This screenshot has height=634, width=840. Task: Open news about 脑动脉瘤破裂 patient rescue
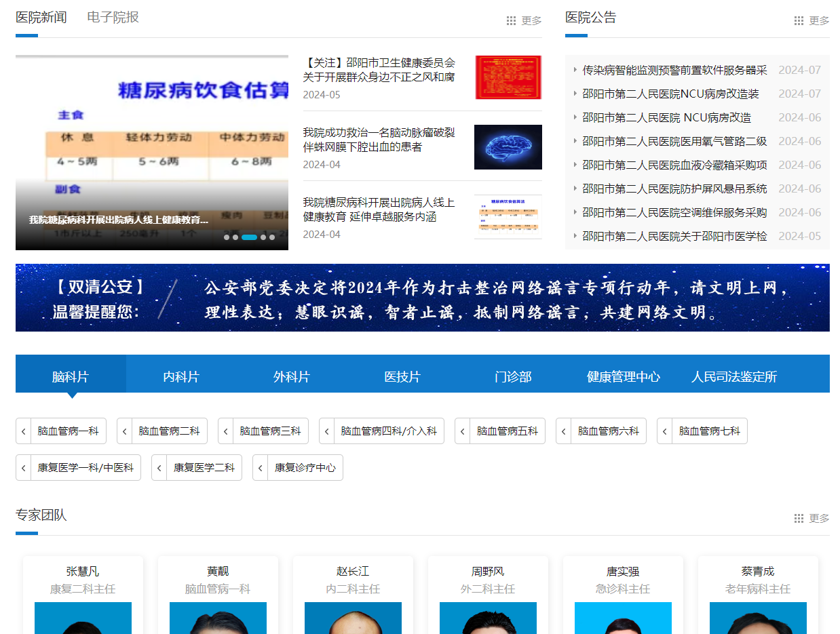[x=379, y=140]
